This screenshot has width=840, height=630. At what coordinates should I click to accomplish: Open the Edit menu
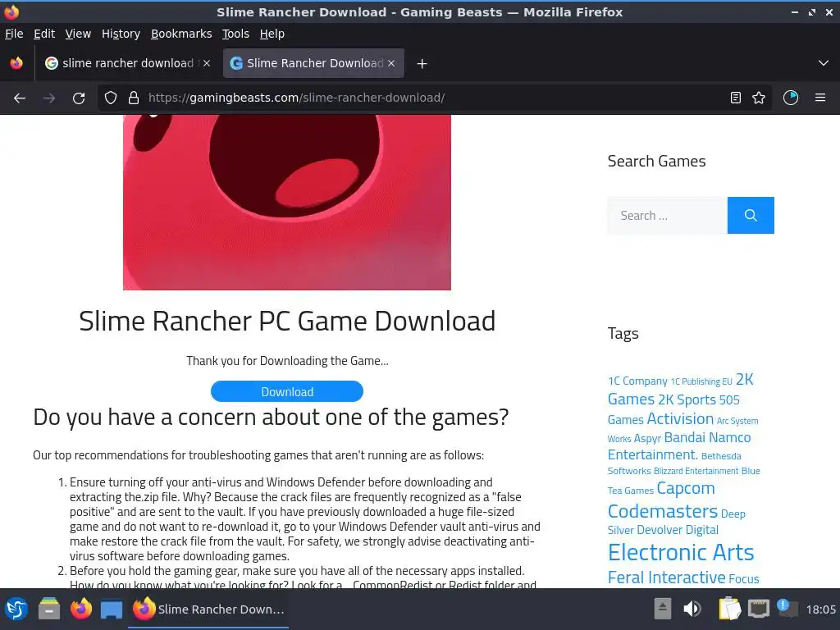click(44, 34)
